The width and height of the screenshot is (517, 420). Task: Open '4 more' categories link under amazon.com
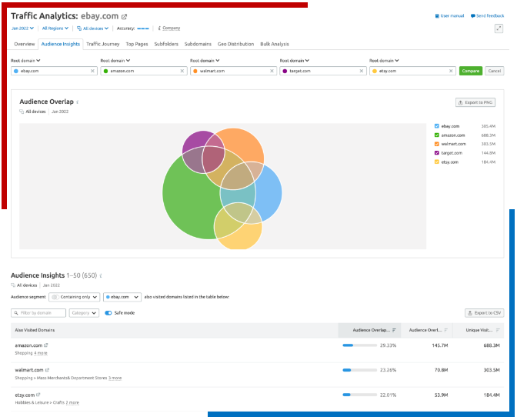41,353
